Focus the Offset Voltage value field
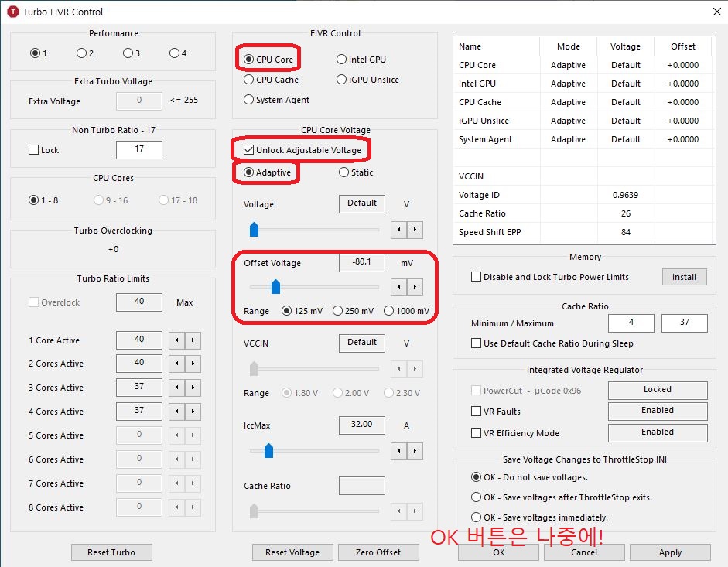The width and height of the screenshot is (728, 567). coord(362,262)
